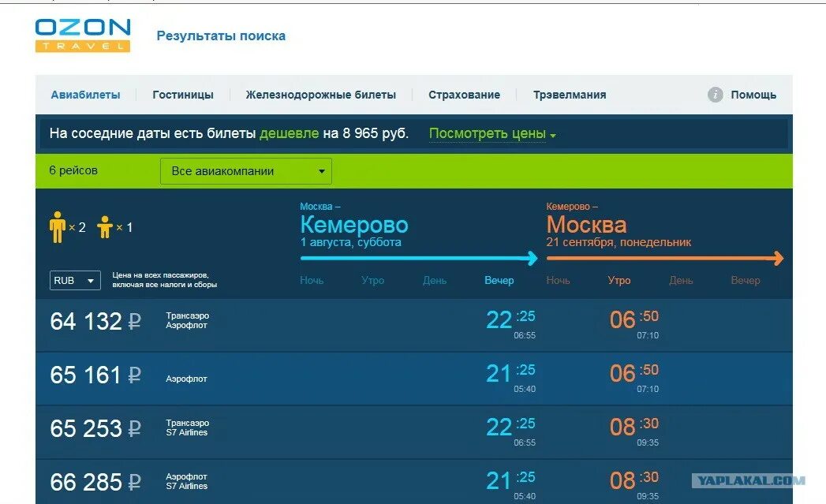
Task: Click 21:25 departure in 65 161 row
Action: (x=510, y=373)
